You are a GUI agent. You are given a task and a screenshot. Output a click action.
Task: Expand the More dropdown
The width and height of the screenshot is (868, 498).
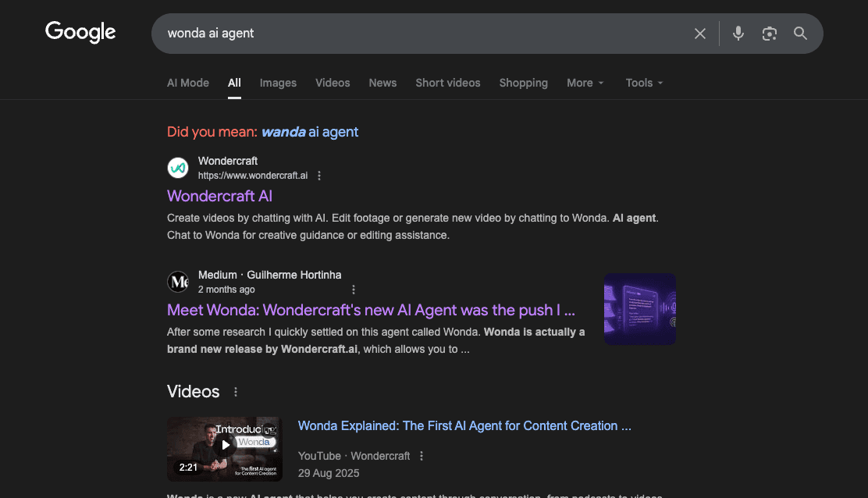585,83
